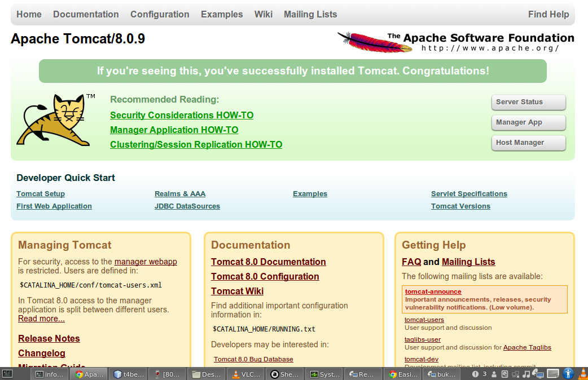Screen dimensions: 588x380
Task: Open the Documentation navigation item
Action: point(86,14)
